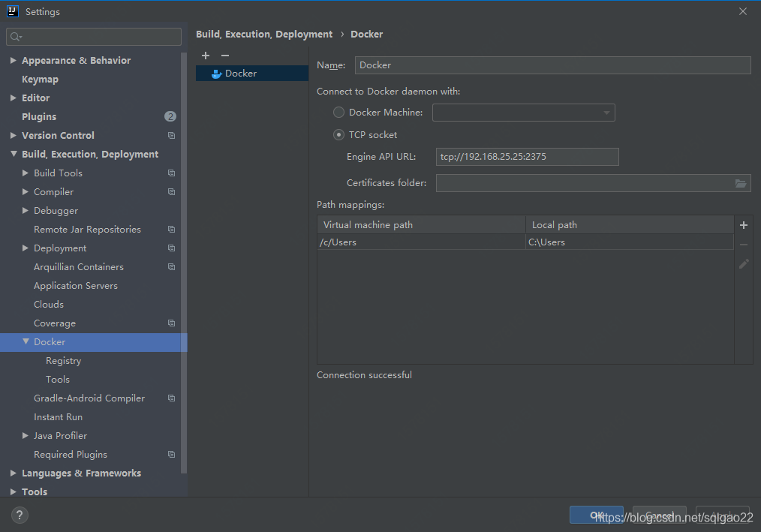Focus the settings search field
This screenshot has width=761, height=532.
coord(94,37)
